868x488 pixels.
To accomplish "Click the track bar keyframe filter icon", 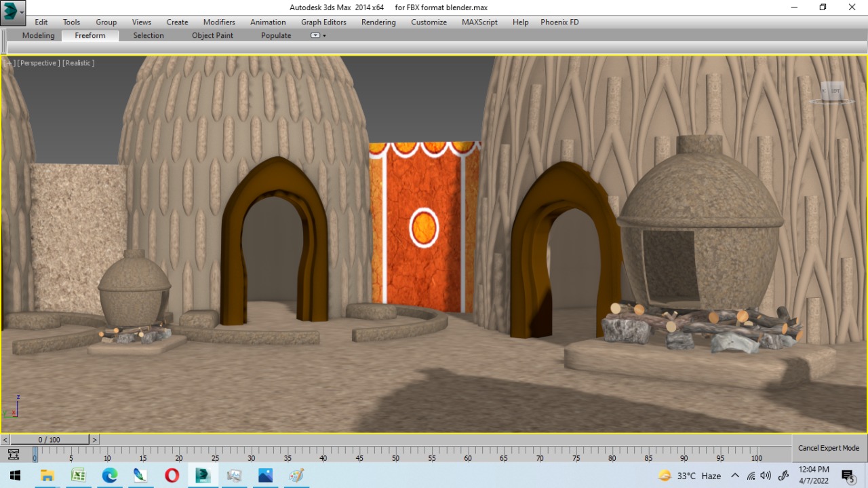I will point(14,455).
